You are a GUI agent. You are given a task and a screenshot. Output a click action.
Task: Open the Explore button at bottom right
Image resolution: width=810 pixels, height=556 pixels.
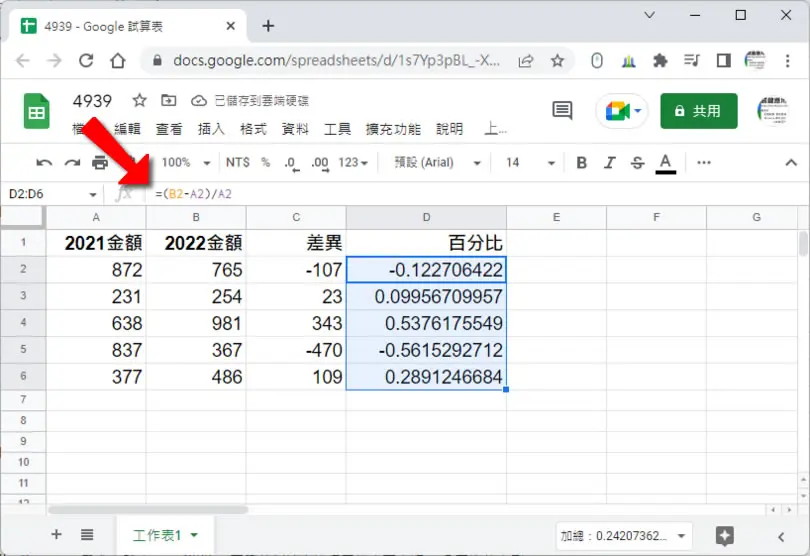tap(725, 536)
